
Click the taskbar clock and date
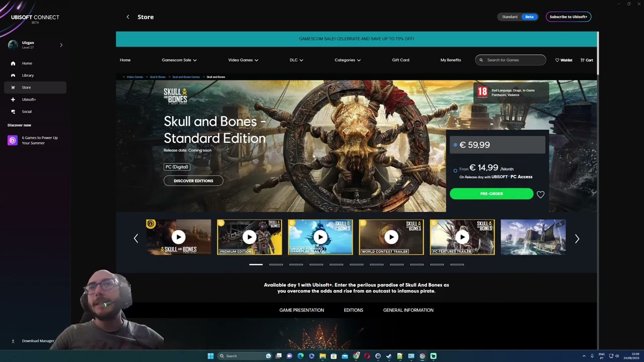point(631,356)
